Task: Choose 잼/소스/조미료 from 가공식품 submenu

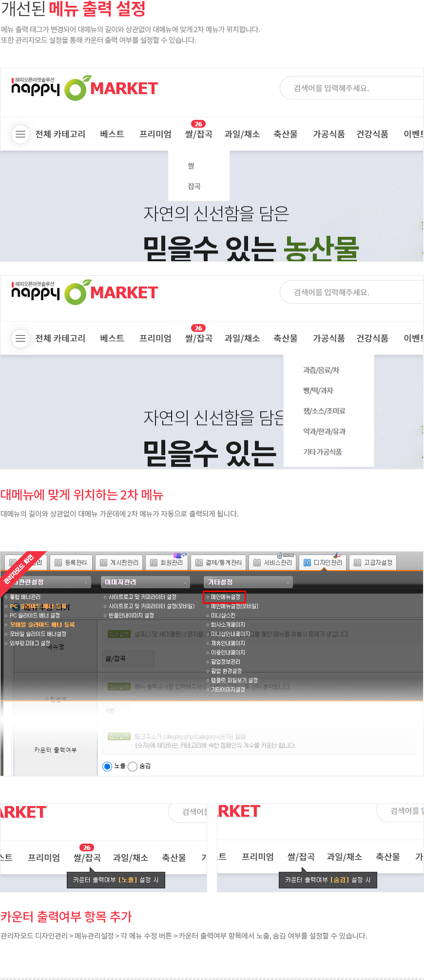Action: [324, 411]
